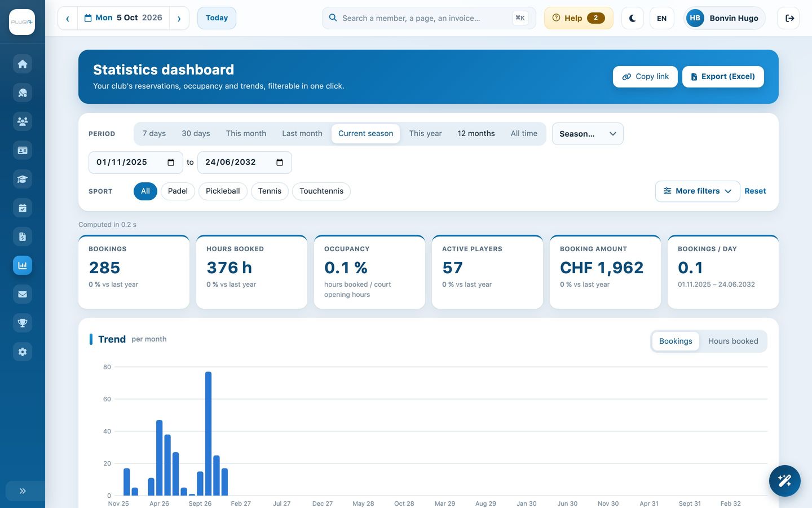Filter by Padel sport
Image resolution: width=812 pixels, height=508 pixels.
coord(178,191)
